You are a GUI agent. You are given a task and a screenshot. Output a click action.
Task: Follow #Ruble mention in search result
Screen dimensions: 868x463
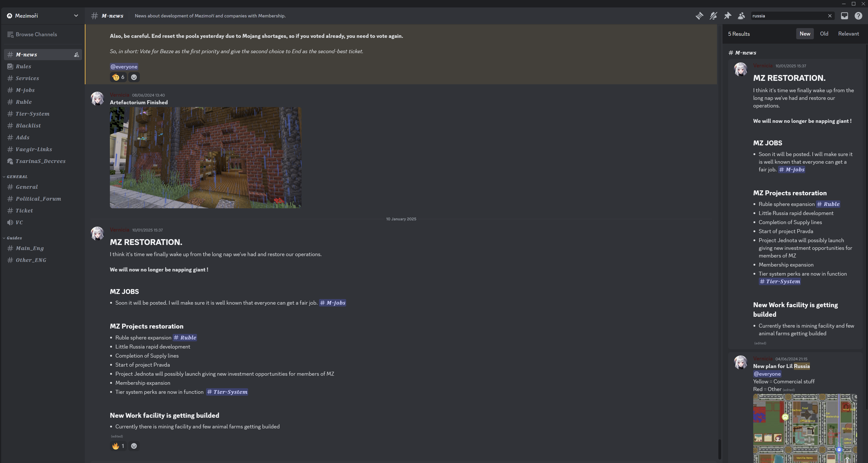(x=828, y=204)
